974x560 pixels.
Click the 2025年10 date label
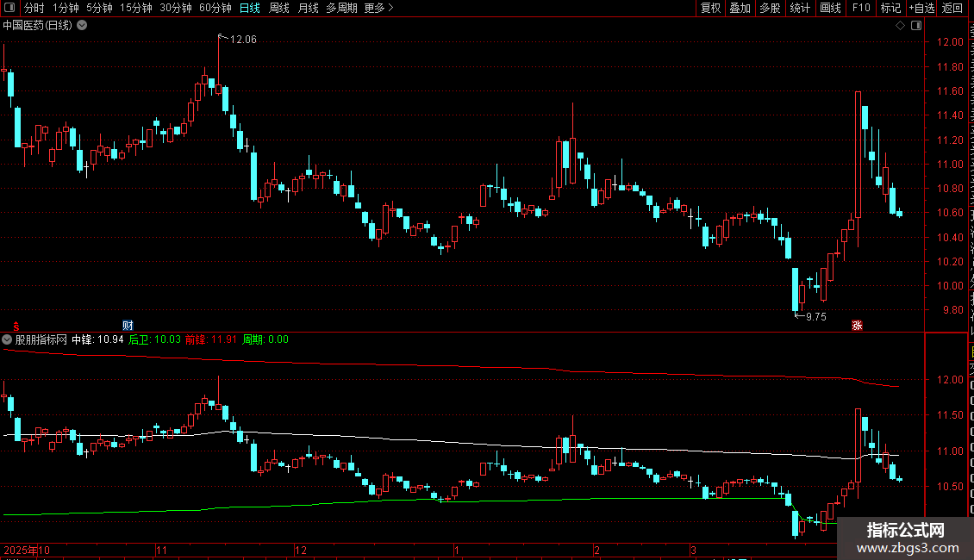(x=27, y=550)
